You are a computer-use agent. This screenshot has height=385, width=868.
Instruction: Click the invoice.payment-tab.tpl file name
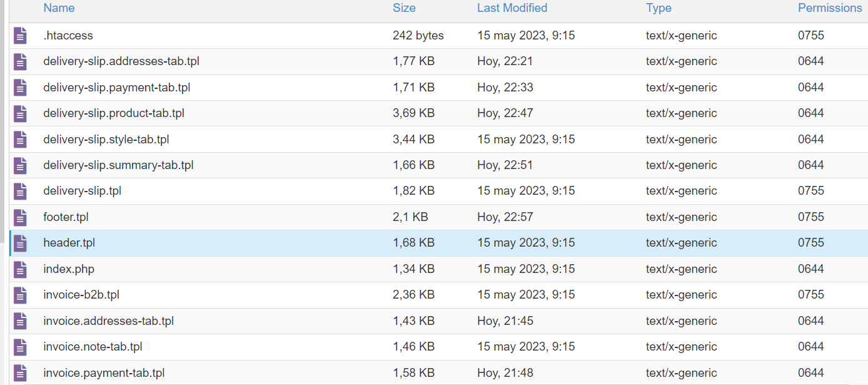104,373
